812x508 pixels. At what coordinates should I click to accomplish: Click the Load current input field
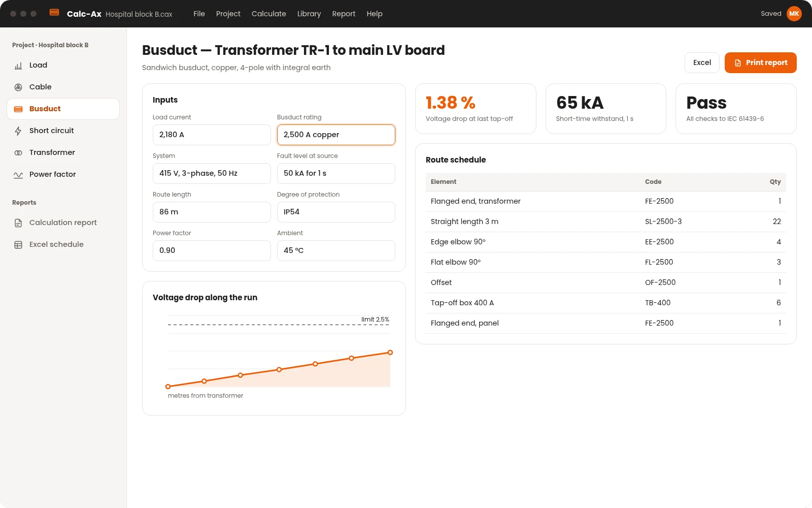coord(212,135)
